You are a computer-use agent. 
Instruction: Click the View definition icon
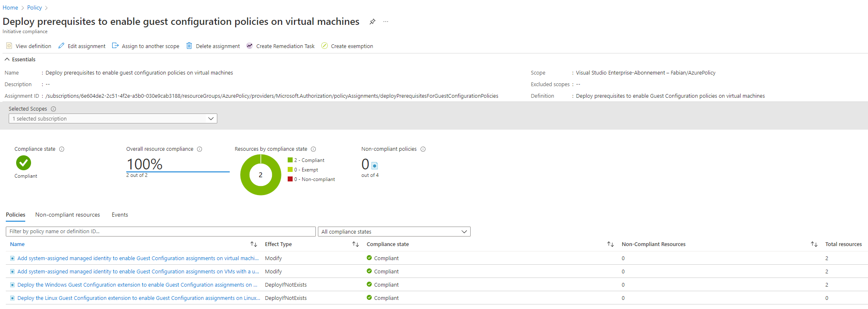coord(9,46)
